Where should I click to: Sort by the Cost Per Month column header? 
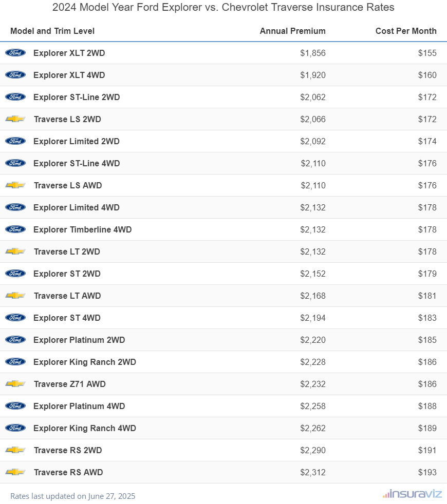coord(406,31)
